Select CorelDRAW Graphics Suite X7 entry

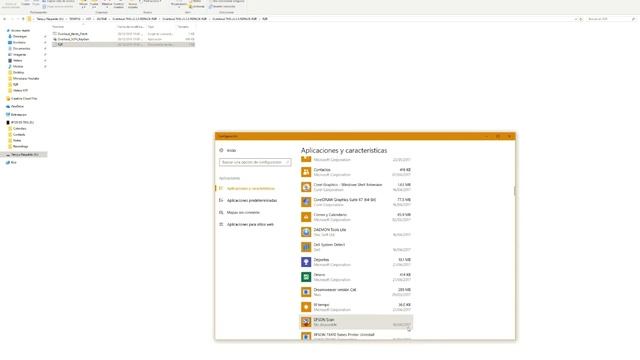(356, 202)
